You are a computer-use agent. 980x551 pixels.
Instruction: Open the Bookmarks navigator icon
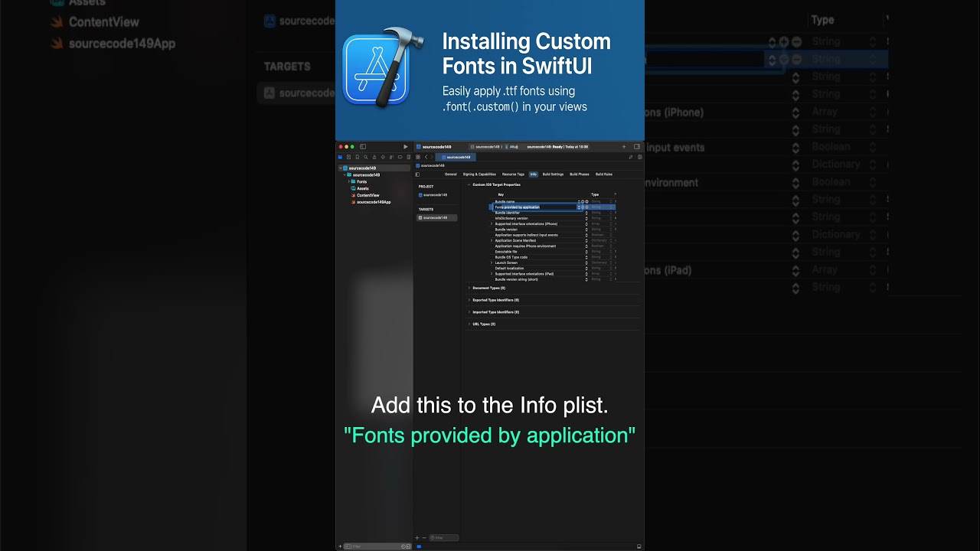pyautogui.click(x=357, y=157)
